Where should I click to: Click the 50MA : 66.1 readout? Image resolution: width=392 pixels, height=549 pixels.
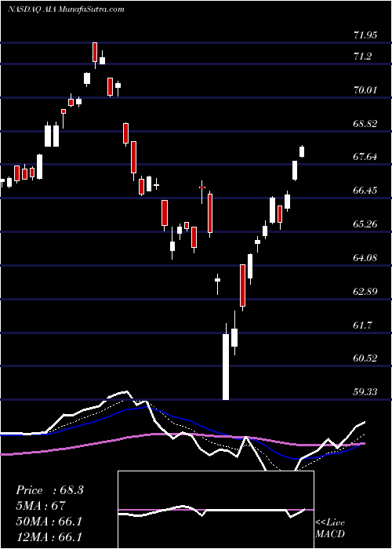(x=49, y=522)
